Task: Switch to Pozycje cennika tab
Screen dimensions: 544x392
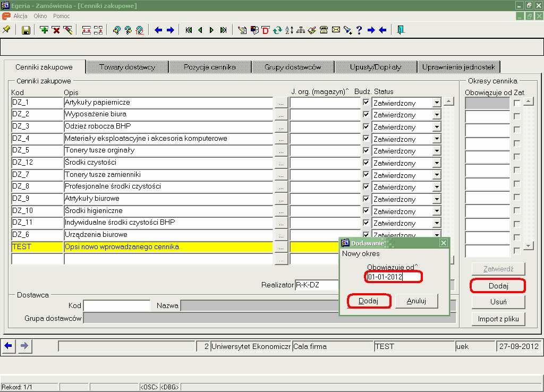Action: pos(210,67)
